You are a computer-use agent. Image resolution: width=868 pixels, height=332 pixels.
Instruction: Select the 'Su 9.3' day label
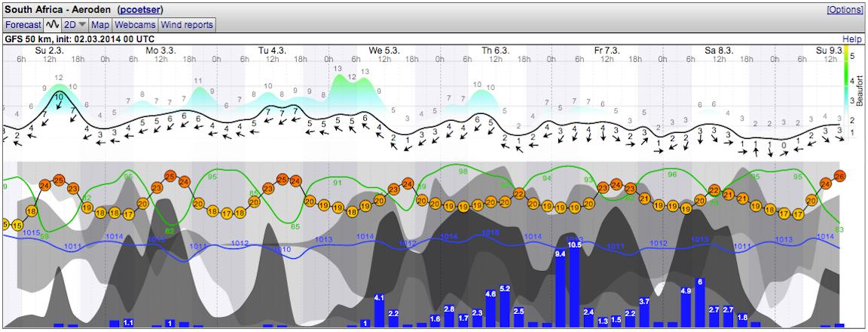click(829, 51)
